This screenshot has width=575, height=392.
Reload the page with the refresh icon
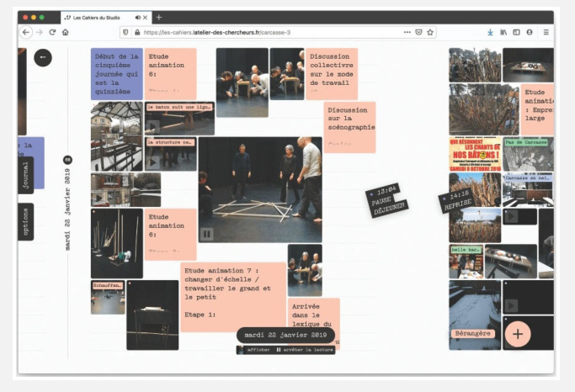coord(52,32)
